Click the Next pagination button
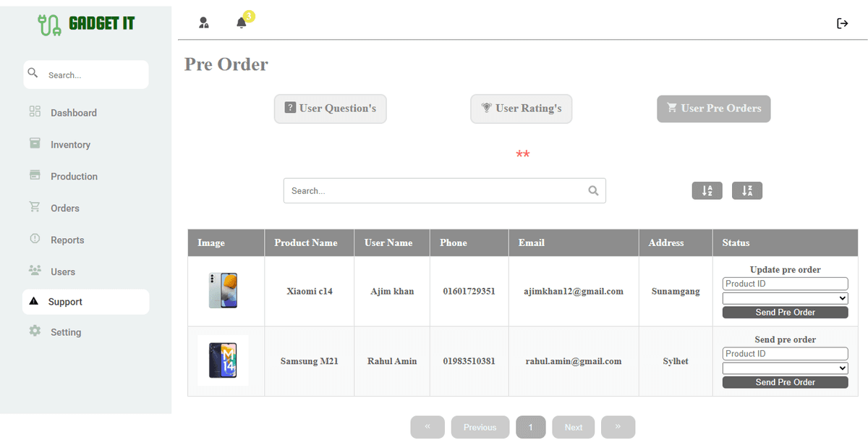This screenshot has width=868, height=448. (573, 427)
